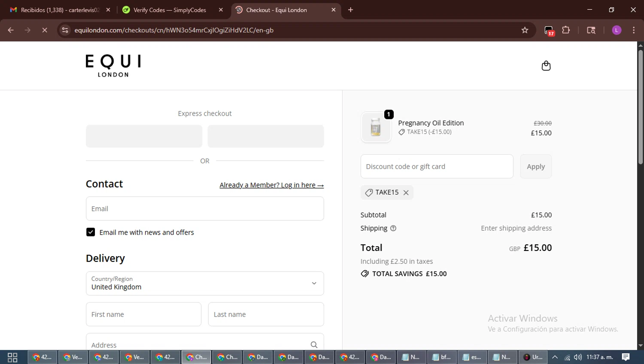Click the first express checkout button
Screen dimensions: 644x364
144,136
